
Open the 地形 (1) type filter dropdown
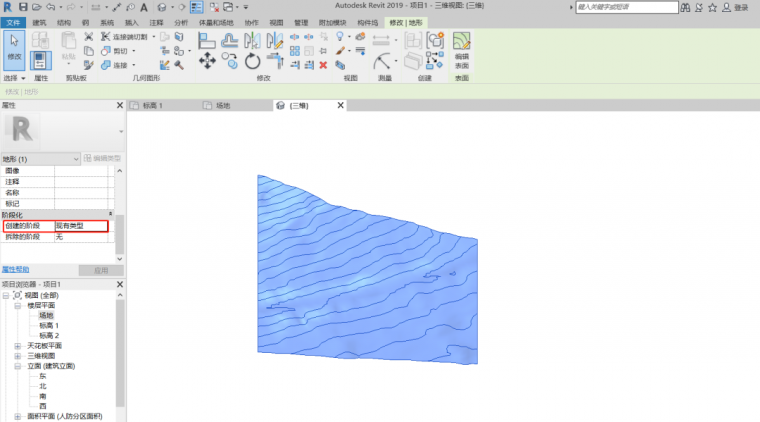[x=75, y=159]
